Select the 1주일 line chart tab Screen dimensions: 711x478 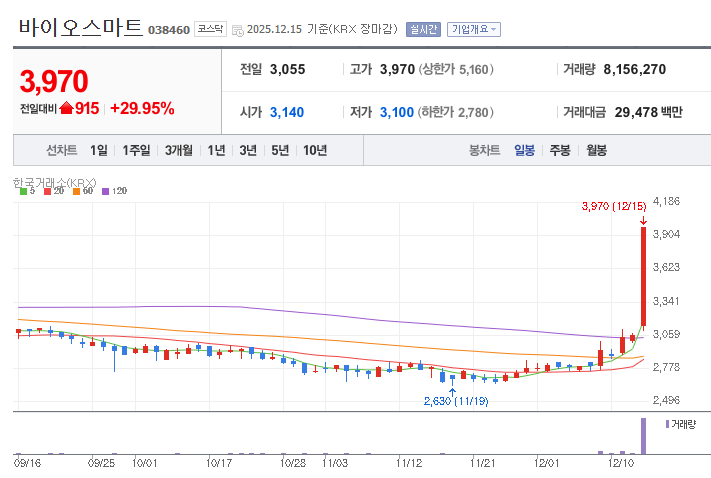click(136, 150)
